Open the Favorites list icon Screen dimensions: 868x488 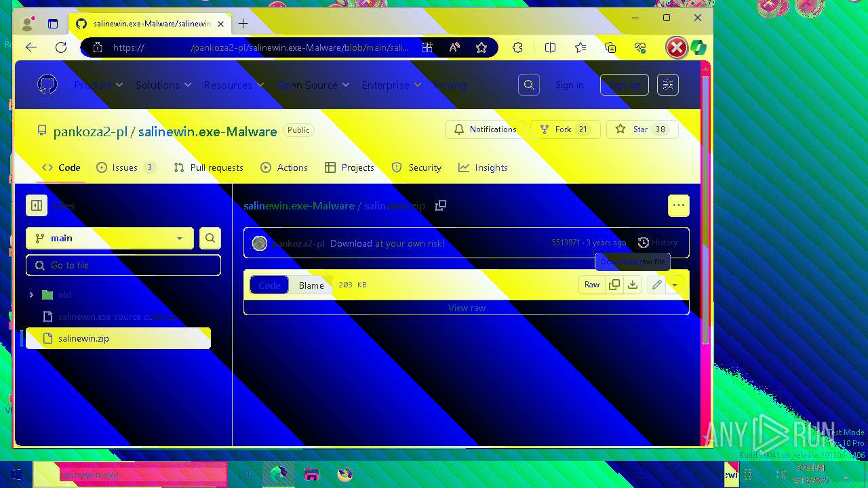[x=580, y=47]
